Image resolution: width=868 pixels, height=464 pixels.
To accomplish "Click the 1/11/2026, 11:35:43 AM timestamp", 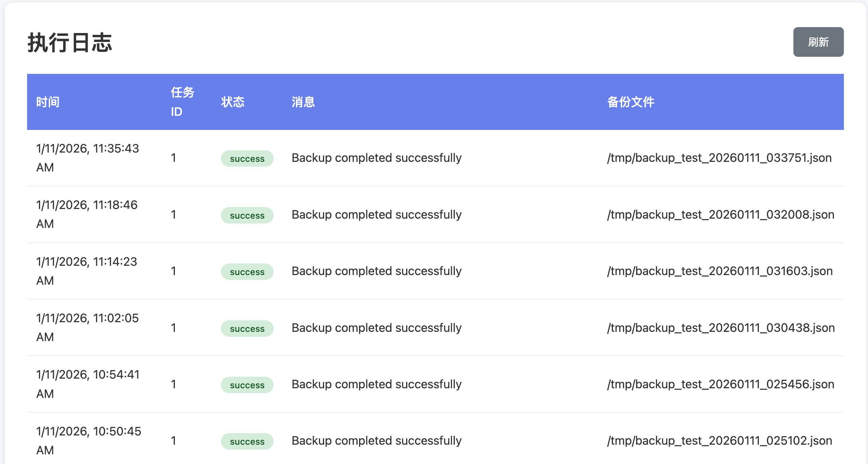I will [x=88, y=158].
